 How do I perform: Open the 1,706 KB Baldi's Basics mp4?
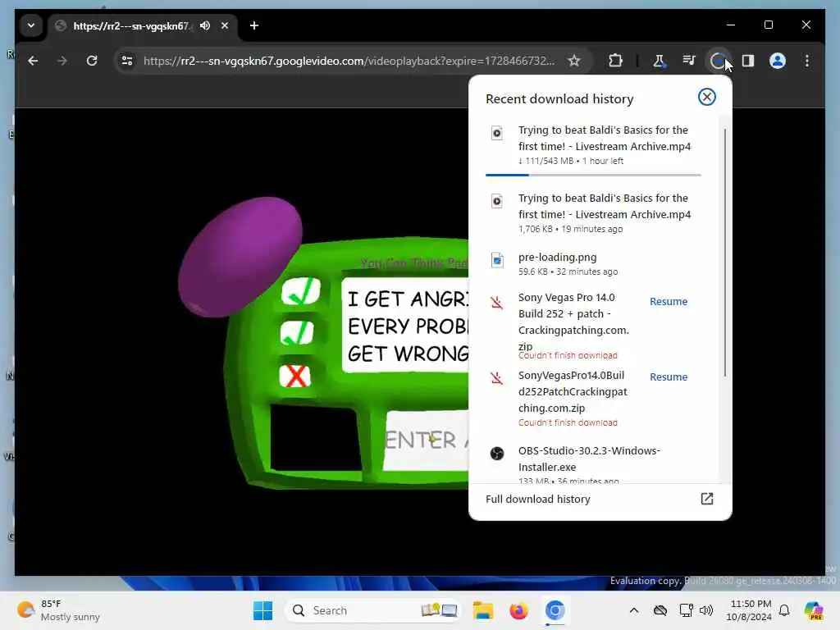pyautogui.click(x=593, y=212)
